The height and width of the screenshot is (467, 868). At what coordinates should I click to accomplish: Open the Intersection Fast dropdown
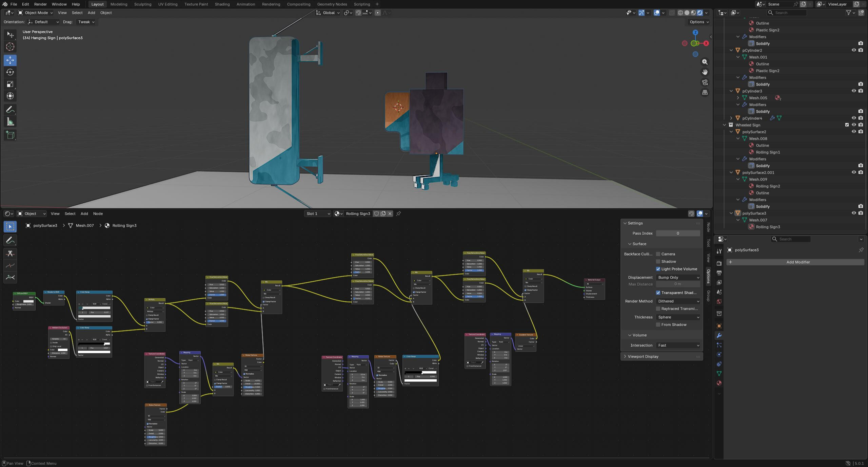(678, 345)
